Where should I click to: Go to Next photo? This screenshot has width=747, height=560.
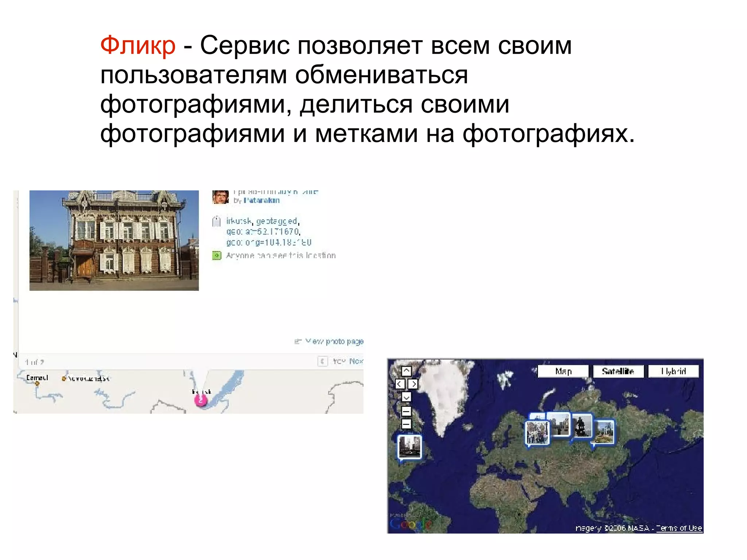click(x=356, y=361)
